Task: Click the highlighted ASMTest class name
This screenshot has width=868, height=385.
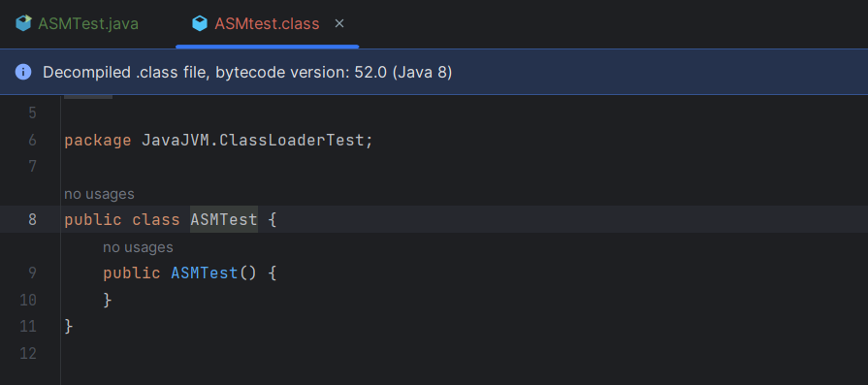Action: pyautogui.click(x=224, y=219)
